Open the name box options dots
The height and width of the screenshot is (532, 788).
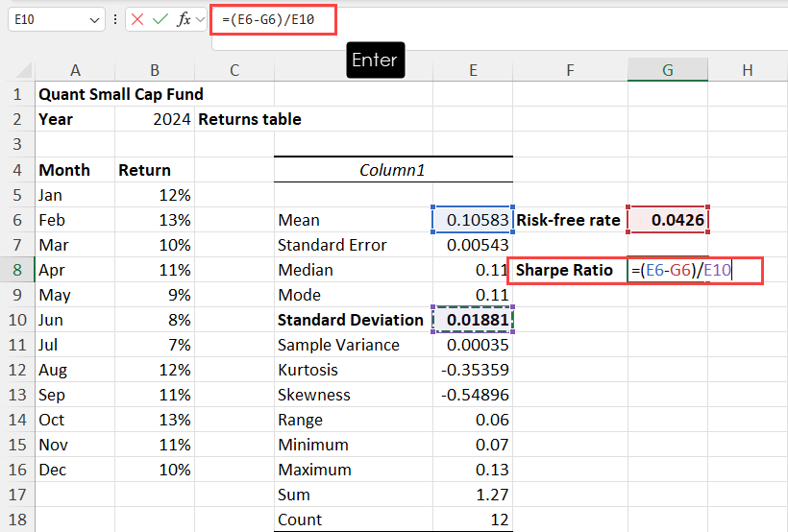click(x=115, y=19)
